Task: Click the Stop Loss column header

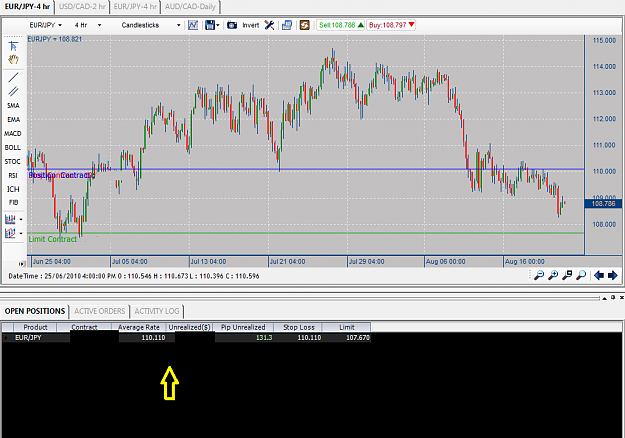Action: tap(299, 327)
